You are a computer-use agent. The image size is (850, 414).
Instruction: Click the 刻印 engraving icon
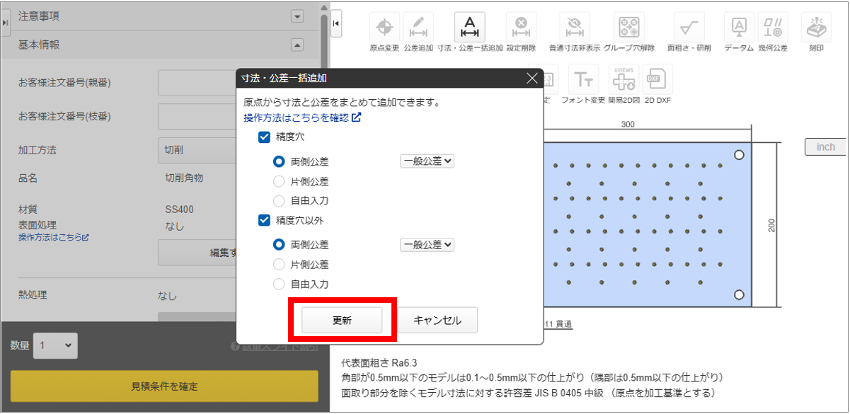pyautogui.click(x=817, y=27)
